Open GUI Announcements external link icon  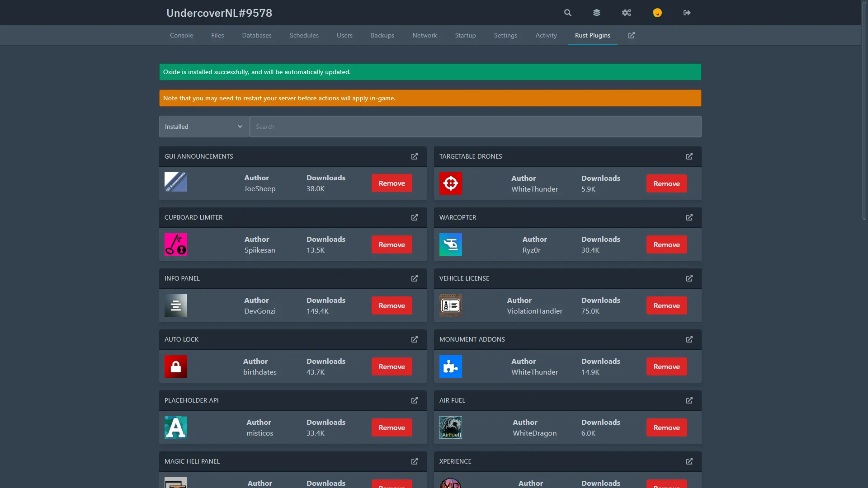point(415,156)
